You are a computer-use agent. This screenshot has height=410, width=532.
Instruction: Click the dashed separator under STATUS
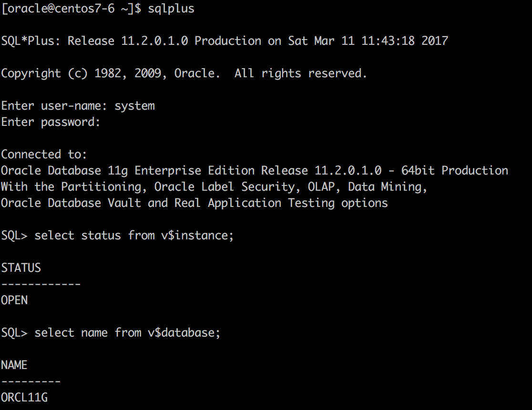click(41, 284)
